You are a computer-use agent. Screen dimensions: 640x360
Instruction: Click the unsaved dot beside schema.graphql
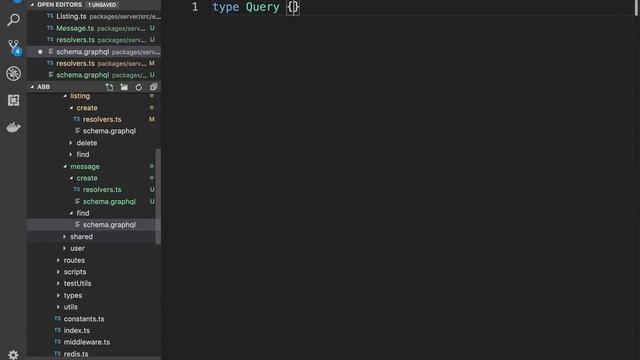click(x=40, y=52)
